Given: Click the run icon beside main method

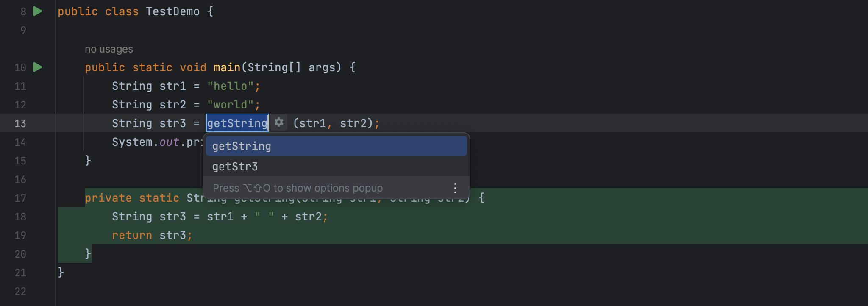Looking at the screenshot, I should tap(38, 67).
